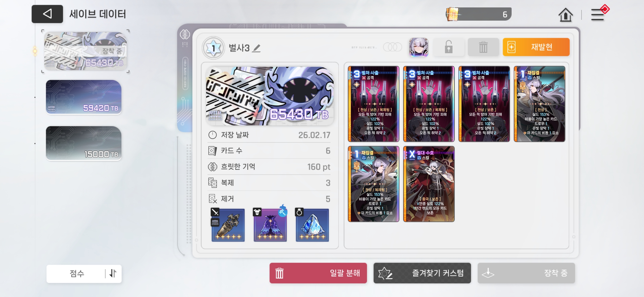
Task: Click the brain icon side tab
Action: click(185, 35)
